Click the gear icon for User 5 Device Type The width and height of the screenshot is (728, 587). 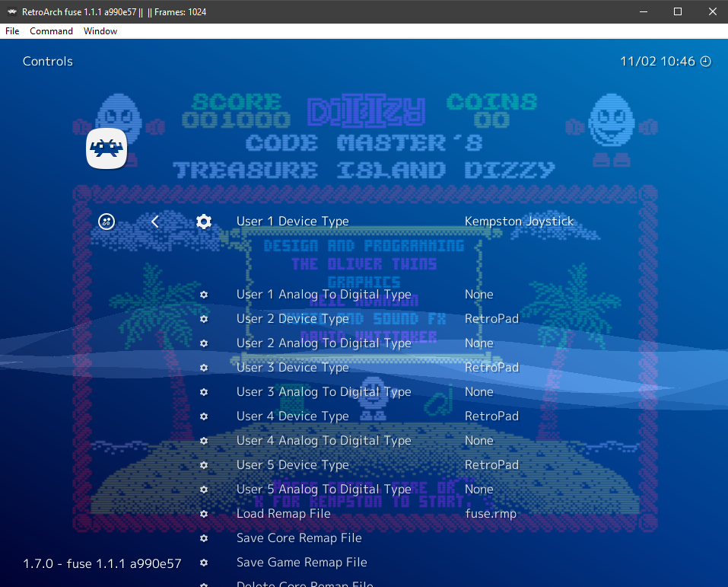[x=204, y=465]
